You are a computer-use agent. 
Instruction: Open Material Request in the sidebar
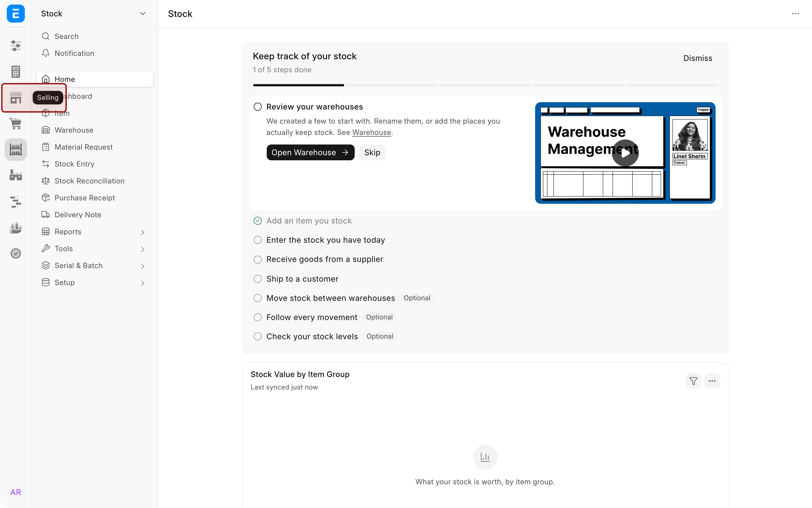[x=95, y=147]
